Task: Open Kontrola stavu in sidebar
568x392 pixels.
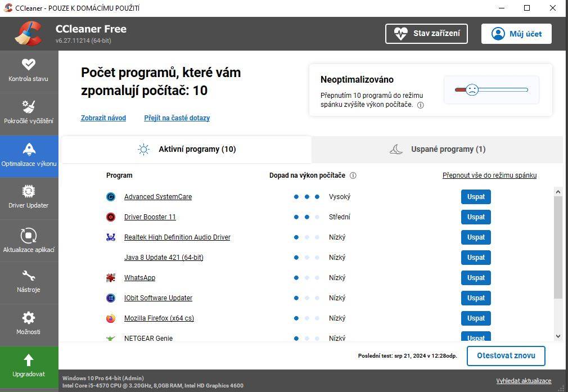Action: click(29, 71)
